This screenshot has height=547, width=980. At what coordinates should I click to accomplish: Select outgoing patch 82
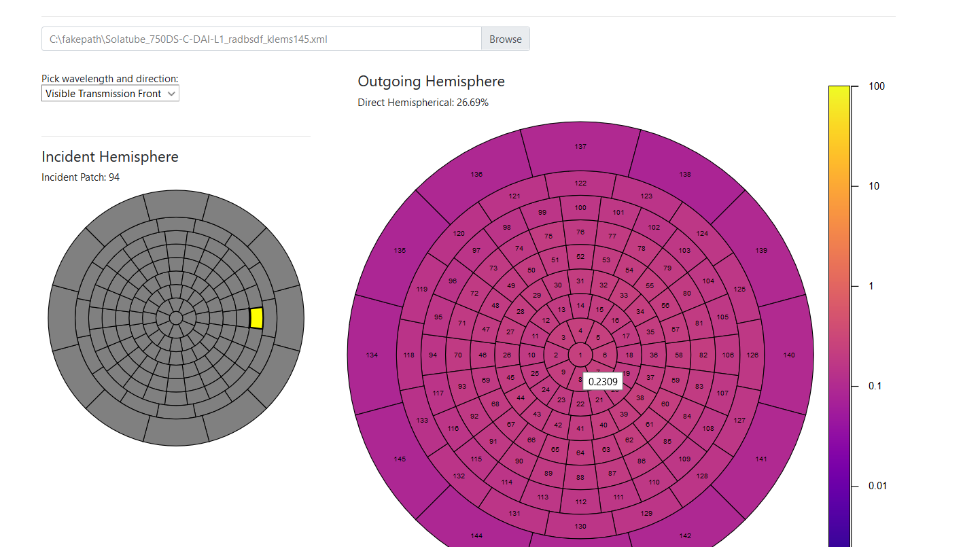click(703, 355)
